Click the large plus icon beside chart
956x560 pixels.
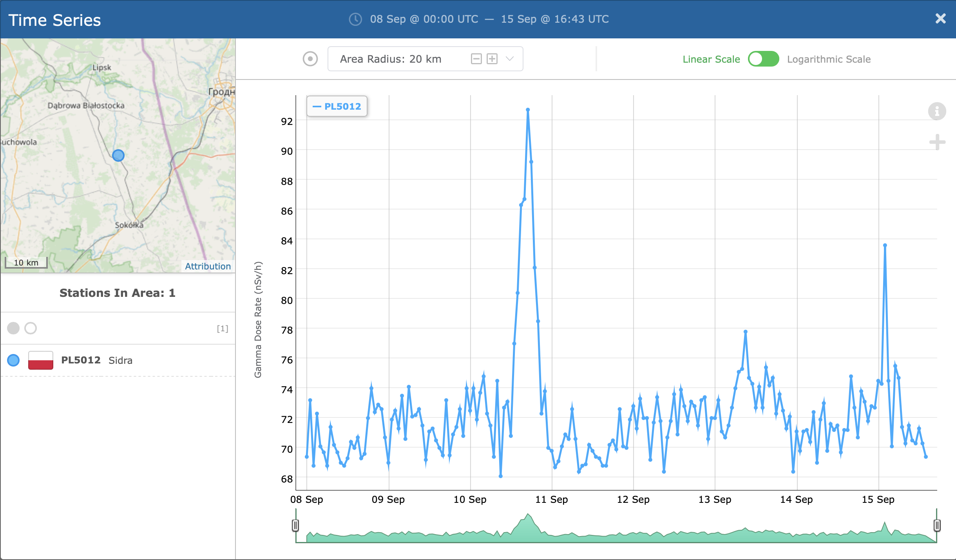click(937, 142)
